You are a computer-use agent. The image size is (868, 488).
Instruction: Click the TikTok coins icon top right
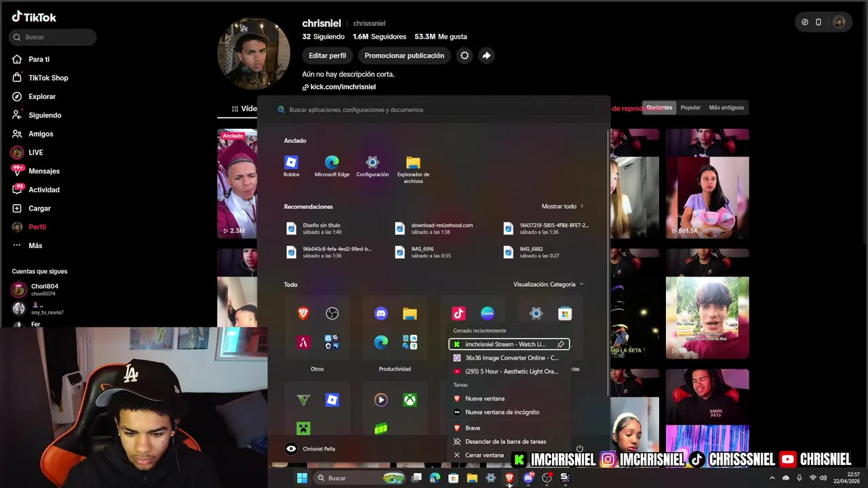pos(805,22)
